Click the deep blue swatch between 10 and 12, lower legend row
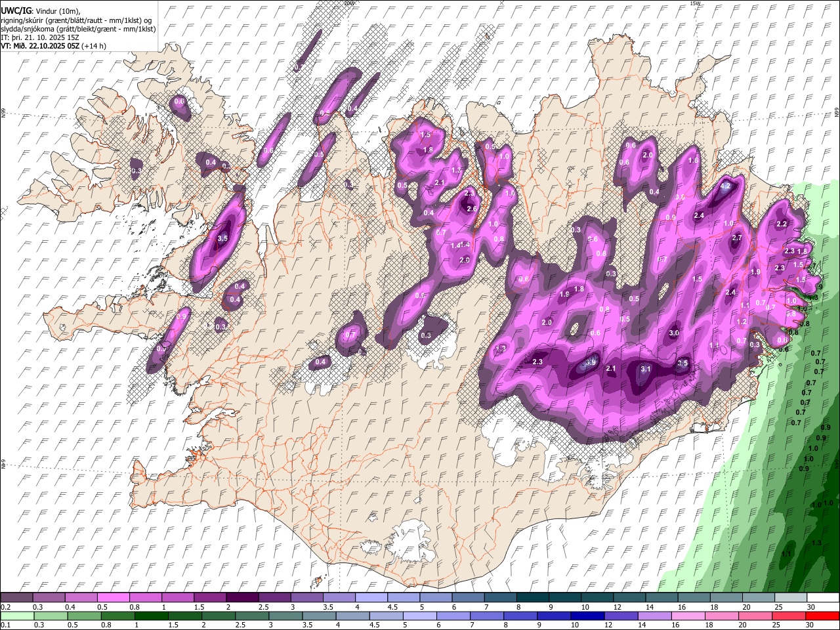The height and width of the screenshot is (630, 840). pyautogui.click(x=587, y=616)
